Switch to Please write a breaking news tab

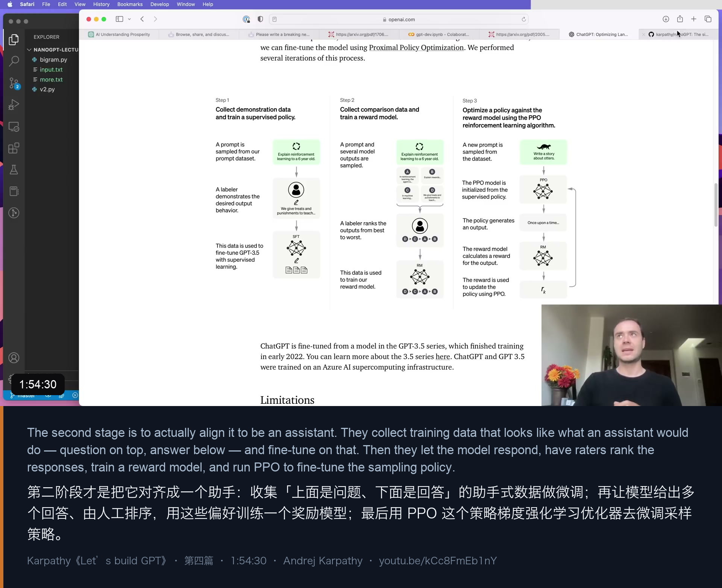[x=279, y=34]
